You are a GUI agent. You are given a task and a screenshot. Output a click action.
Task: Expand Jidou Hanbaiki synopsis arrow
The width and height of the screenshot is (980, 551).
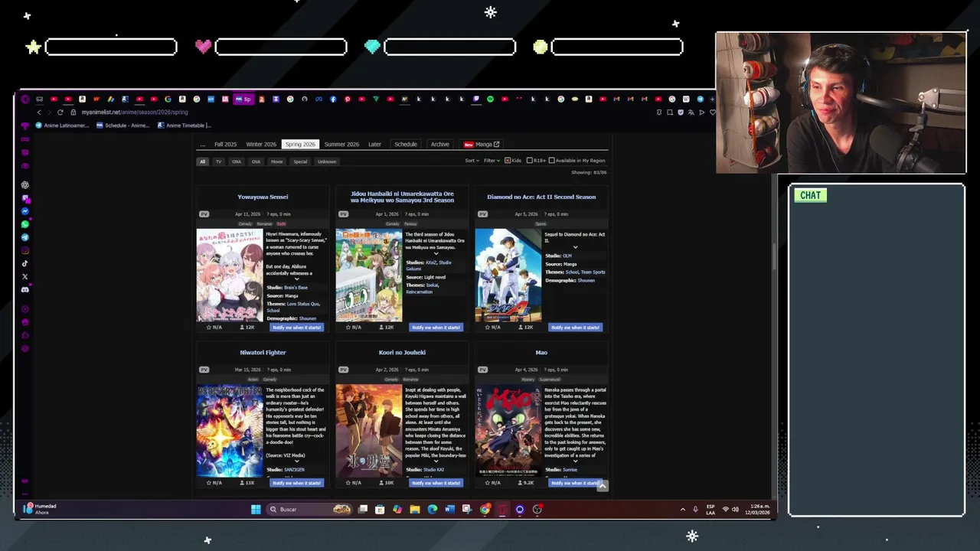436,254
